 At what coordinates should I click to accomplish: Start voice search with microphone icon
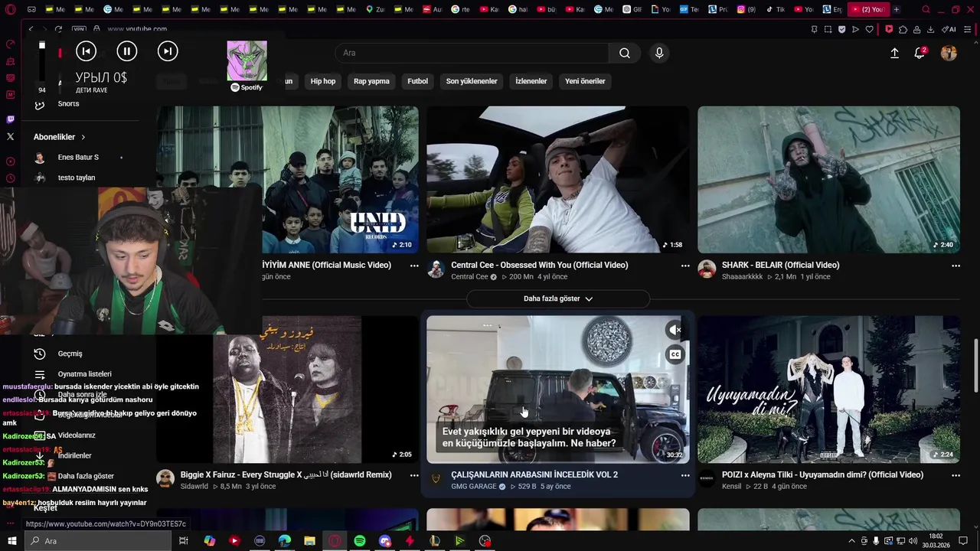(659, 53)
